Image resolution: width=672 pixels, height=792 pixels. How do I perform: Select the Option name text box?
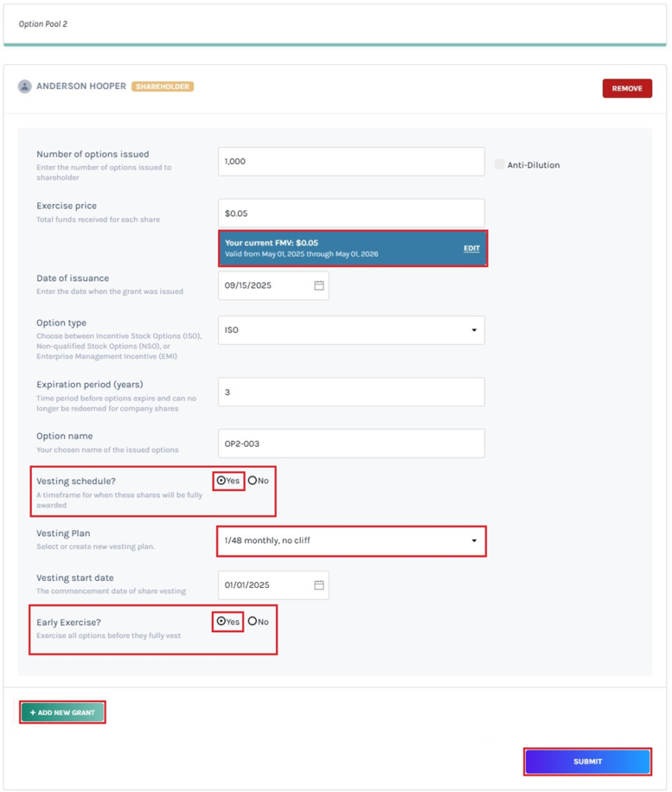(351, 444)
